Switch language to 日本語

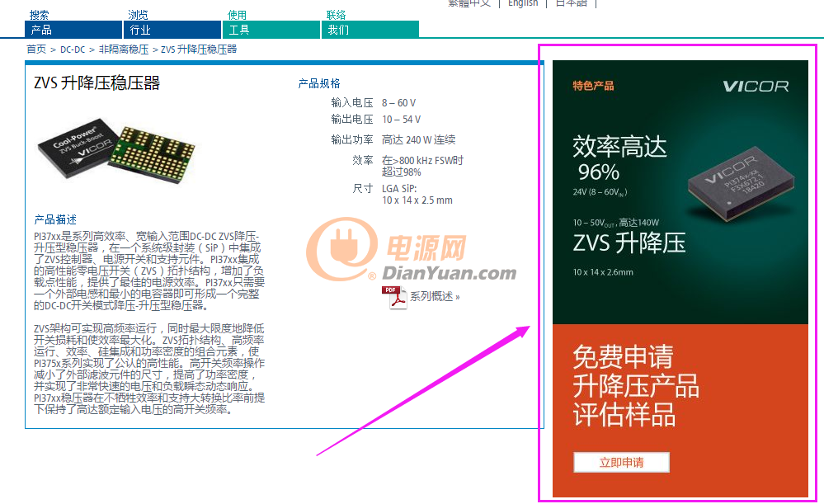(572, 3)
